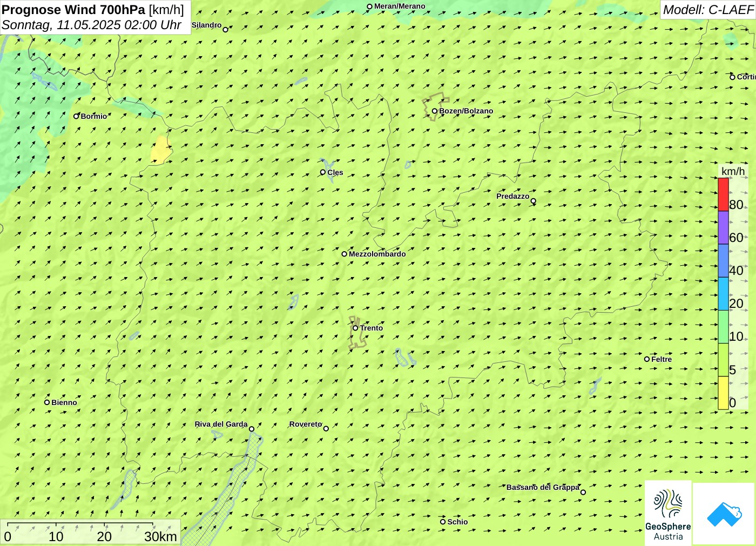Click the Bormio town marker
Image resolution: width=756 pixels, height=546 pixels.
tap(76, 116)
